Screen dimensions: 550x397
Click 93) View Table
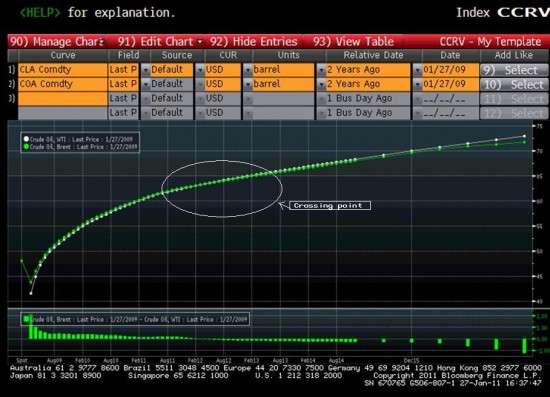353,42
